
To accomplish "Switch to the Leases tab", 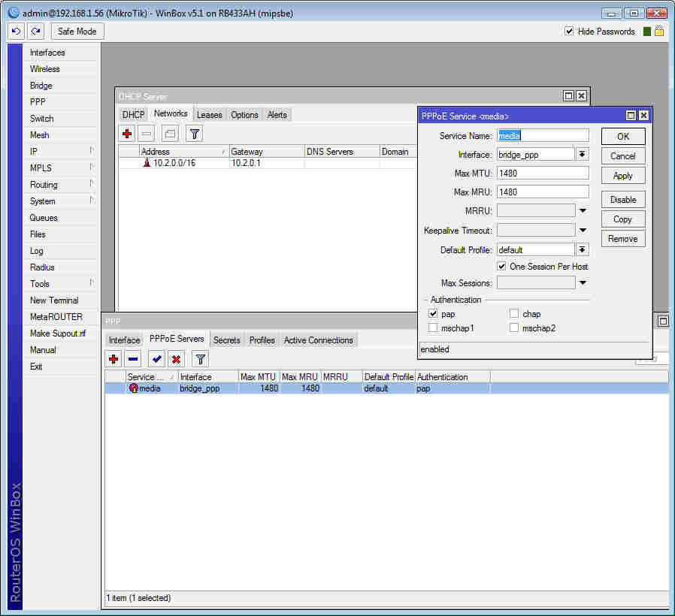I will point(209,115).
